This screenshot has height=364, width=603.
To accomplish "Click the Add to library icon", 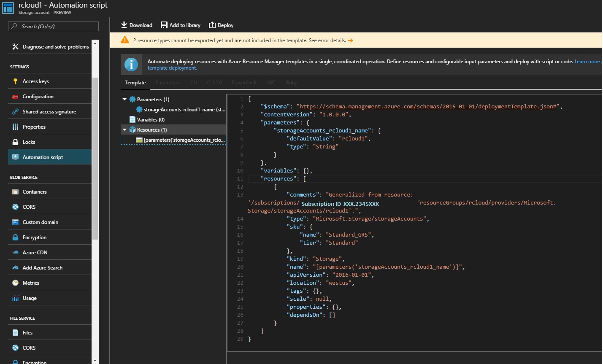I will [x=164, y=25].
